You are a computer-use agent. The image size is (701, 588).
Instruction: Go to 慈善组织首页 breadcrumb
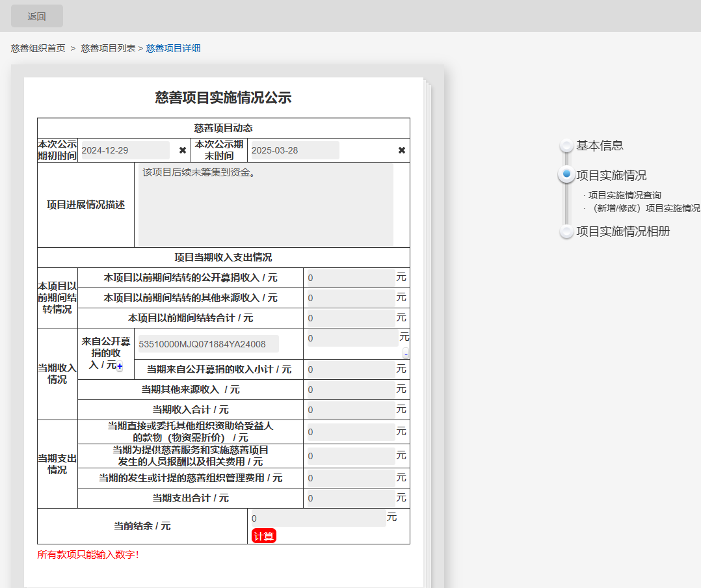click(38, 48)
